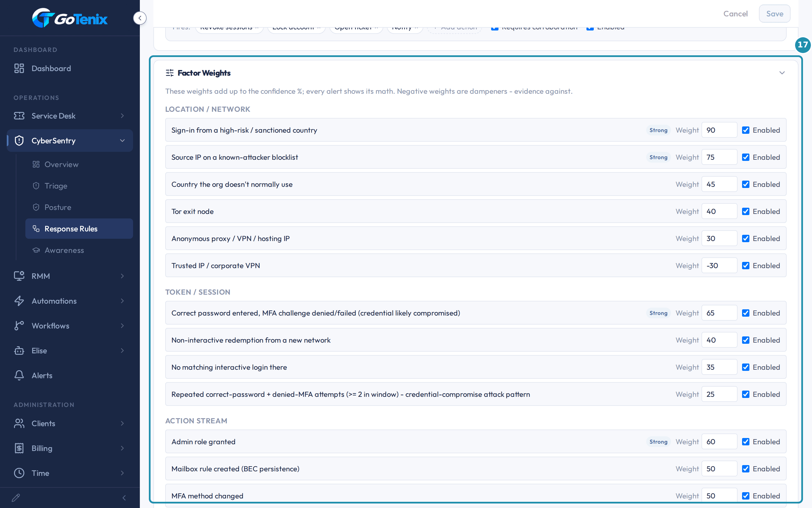Expand the RMM menu arrow
Screen dimensions: 812x508
[122, 276]
